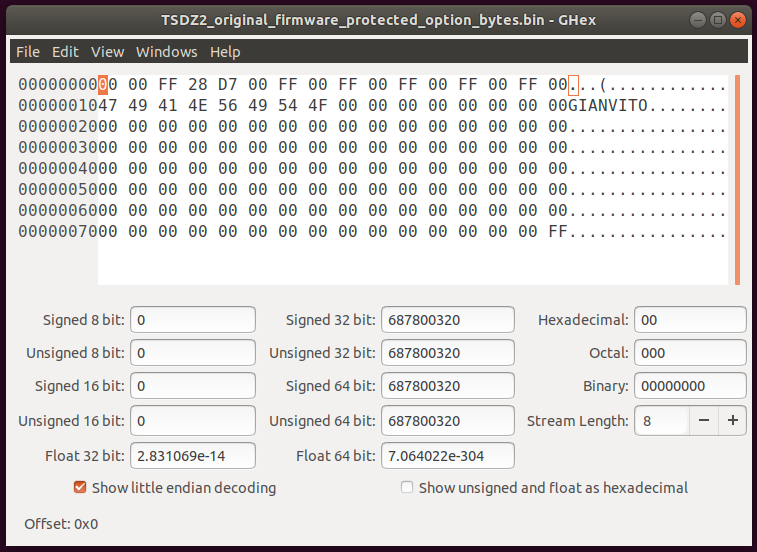Select the FF byte ending row 00000070
This screenshot has width=757, height=552.
click(x=558, y=231)
